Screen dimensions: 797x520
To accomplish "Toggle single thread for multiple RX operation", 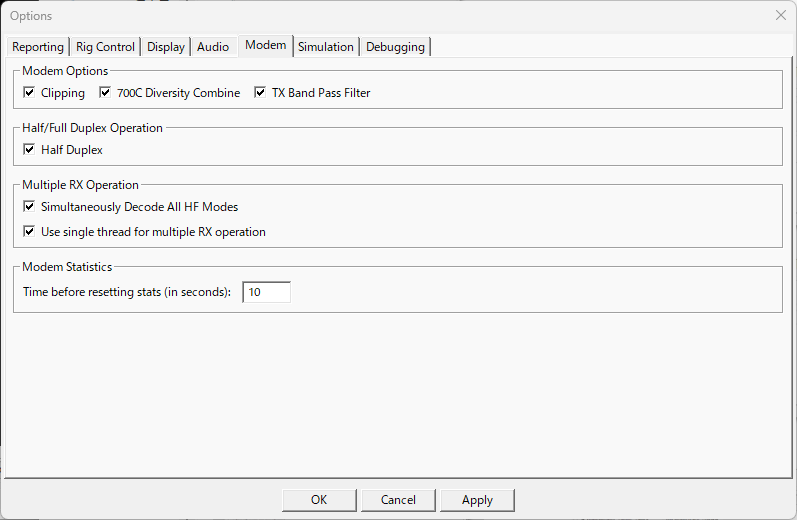I will point(29,231).
